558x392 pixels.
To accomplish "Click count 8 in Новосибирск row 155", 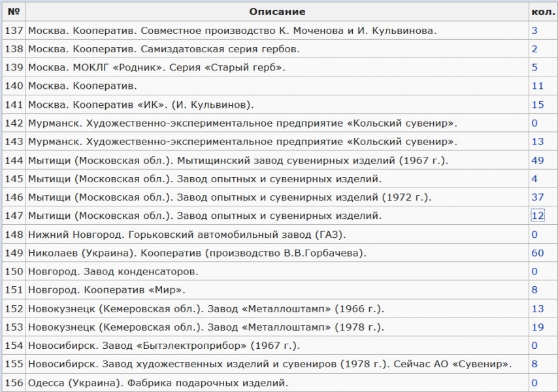I will pyautogui.click(x=534, y=364).
